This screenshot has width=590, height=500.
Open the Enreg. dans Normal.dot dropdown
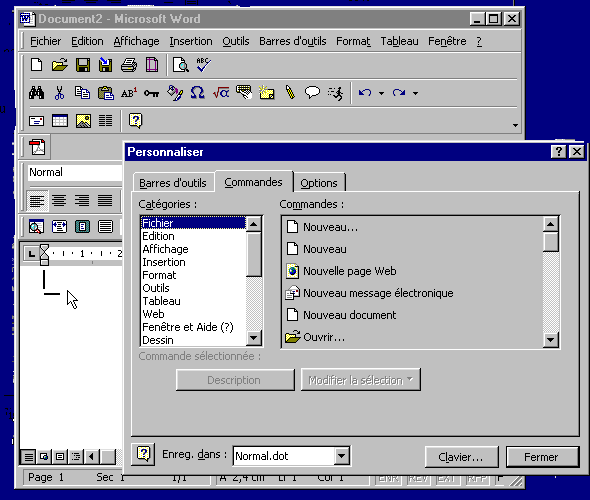[x=341, y=456]
